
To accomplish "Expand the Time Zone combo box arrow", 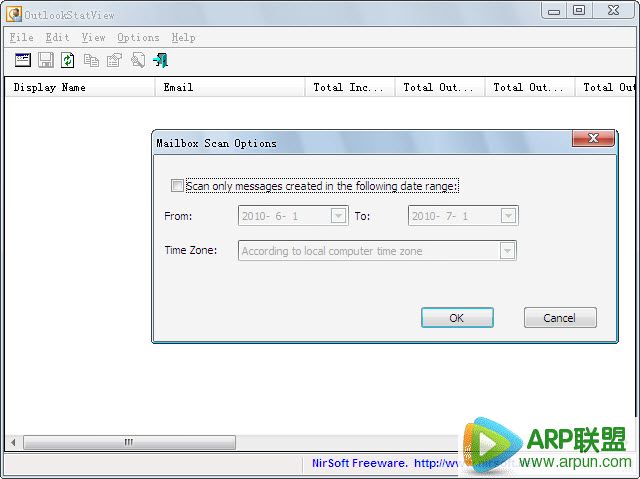I will coord(507,251).
